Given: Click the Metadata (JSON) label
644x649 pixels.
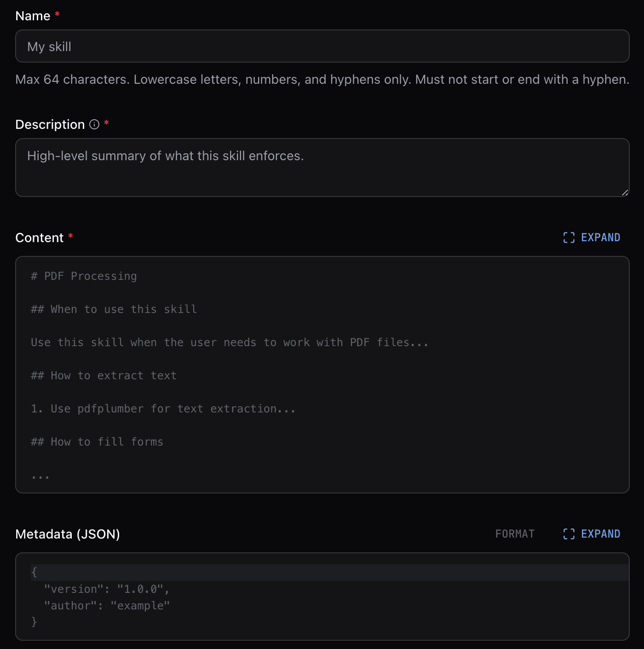Looking at the screenshot, I should pos(68,534).
